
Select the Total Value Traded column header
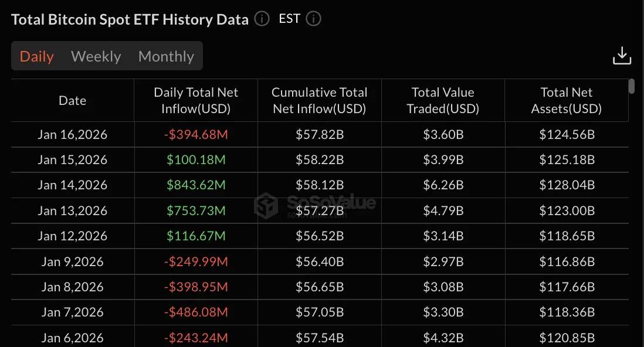[443, 100]
